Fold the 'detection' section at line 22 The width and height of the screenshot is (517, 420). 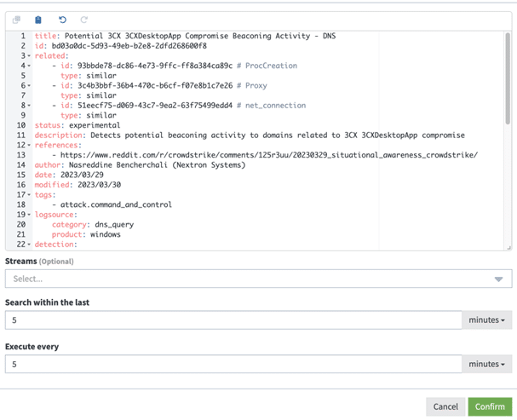tap(29, 245)
